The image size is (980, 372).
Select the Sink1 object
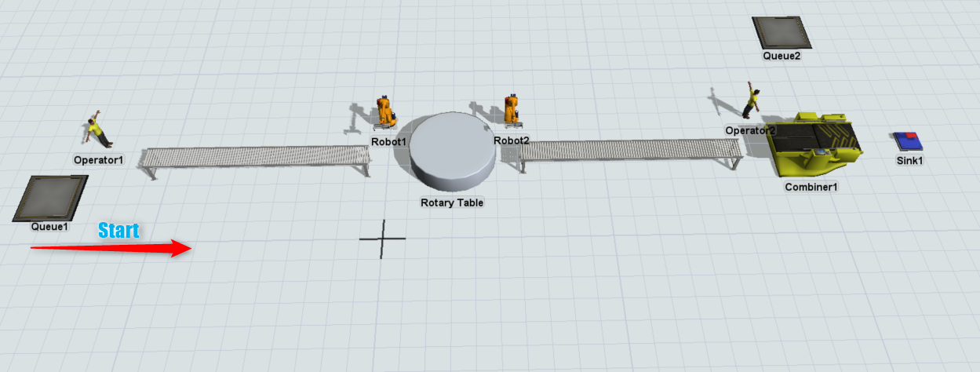point(908,142)
